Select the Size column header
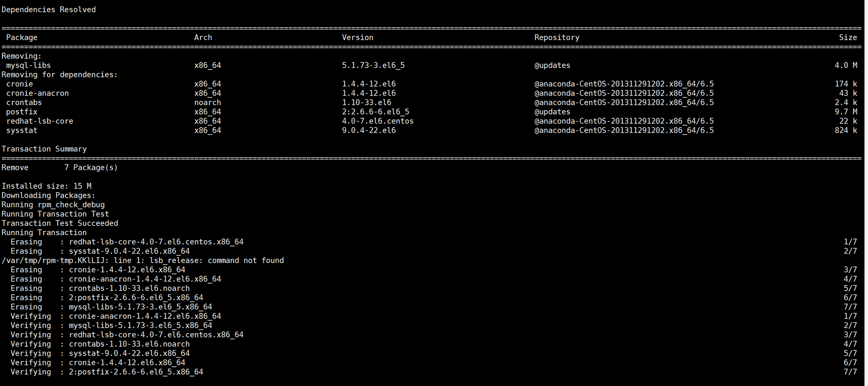The image size is (868, 386). click(x=848, y=37)
